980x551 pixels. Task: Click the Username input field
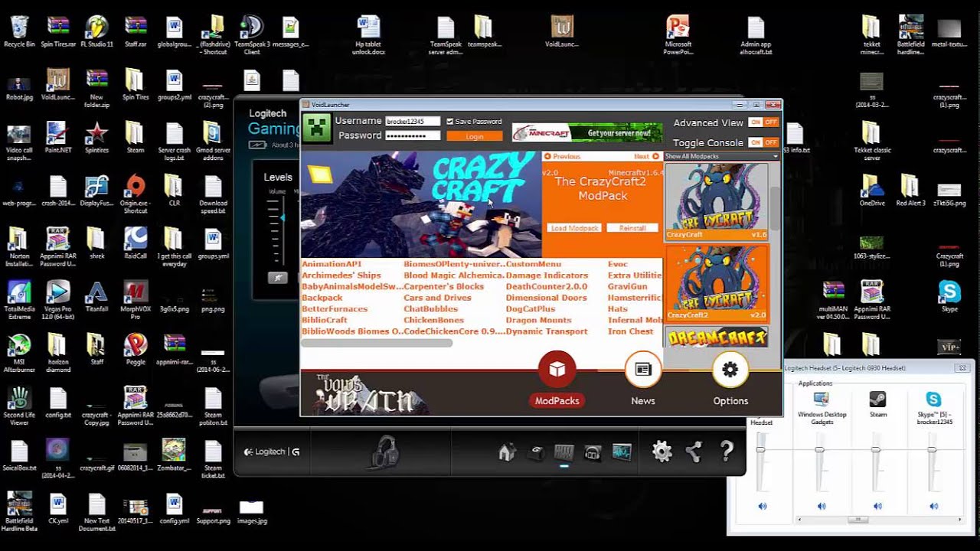click(x=413, y=121)
